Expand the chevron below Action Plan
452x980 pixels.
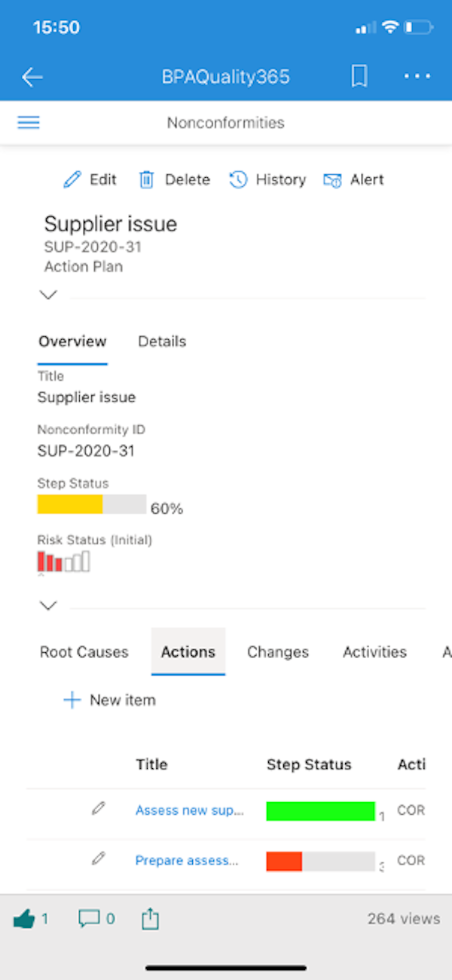tap(48, 295)
